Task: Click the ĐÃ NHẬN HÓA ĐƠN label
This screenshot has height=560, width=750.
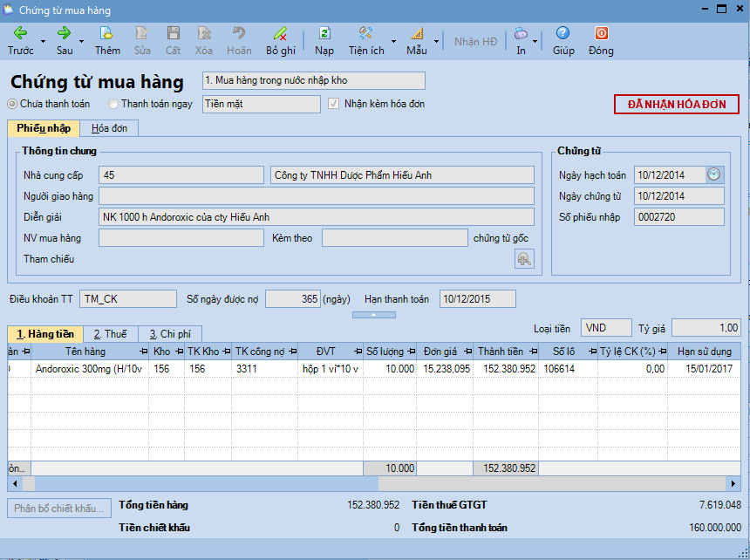Action: tap(677, 105)
